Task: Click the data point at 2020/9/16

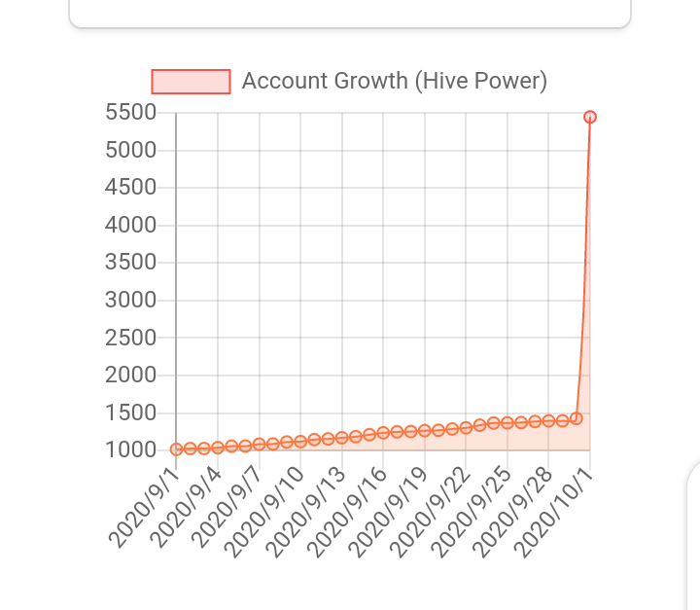Action: point(383,433)
